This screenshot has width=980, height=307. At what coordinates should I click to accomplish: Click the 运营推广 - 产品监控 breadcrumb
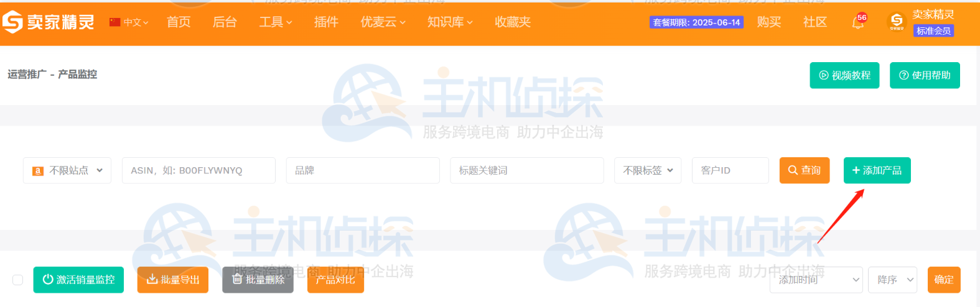coord(52,75)
